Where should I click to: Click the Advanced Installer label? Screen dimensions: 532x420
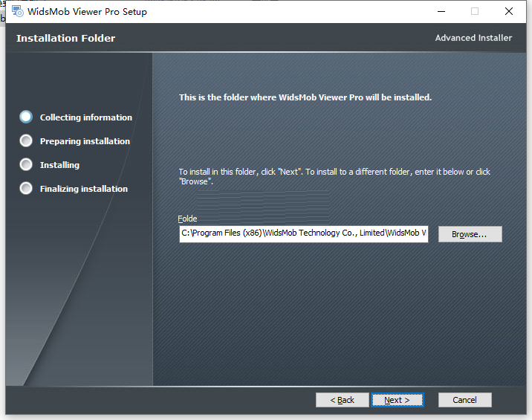473,38
